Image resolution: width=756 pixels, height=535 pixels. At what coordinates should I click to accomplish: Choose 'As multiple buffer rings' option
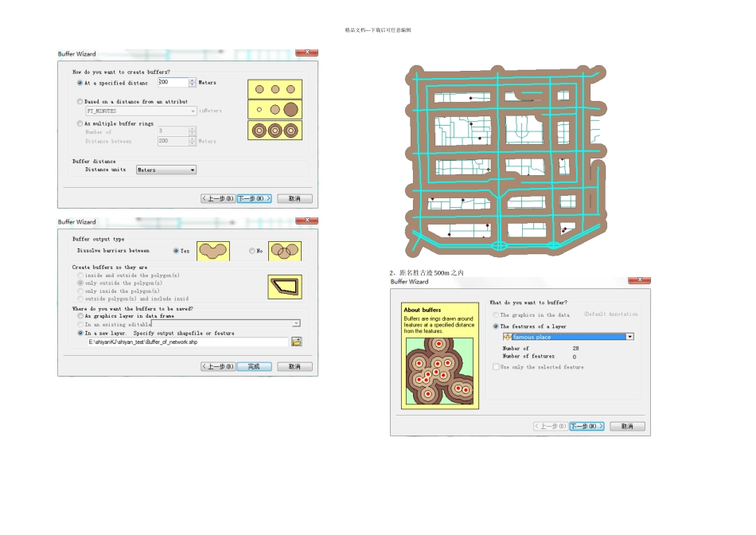(x=80, y=123)
